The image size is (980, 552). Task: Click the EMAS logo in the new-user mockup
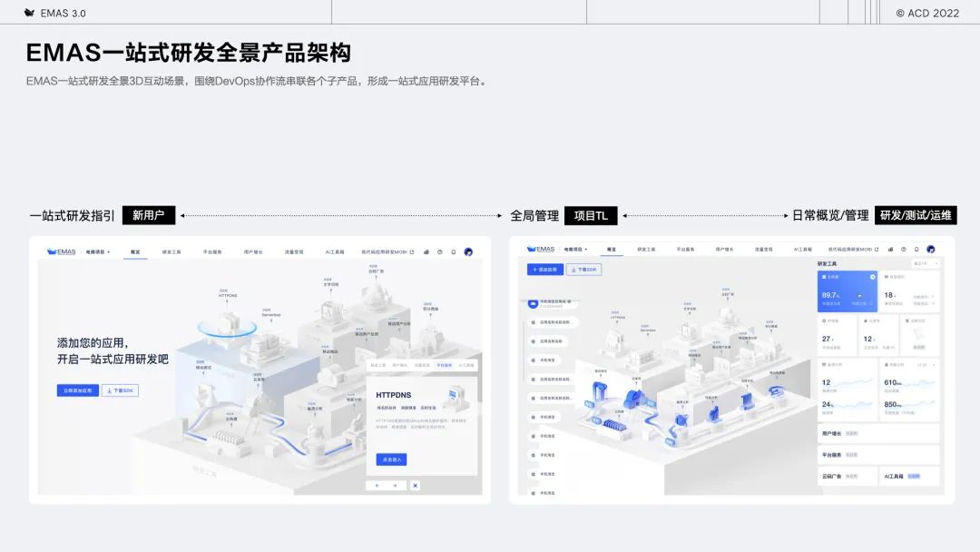pos(62,251)
